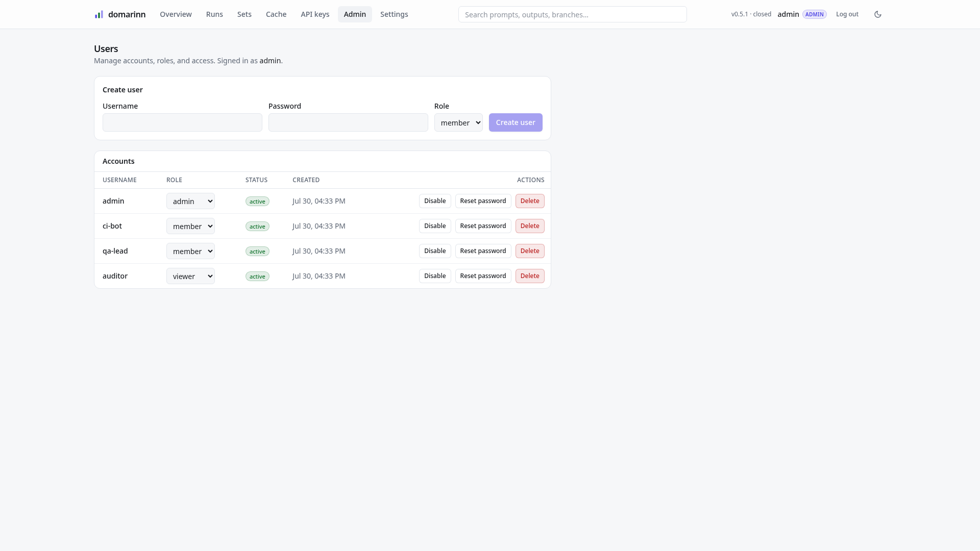Open the role dropdown for admin account
980x551 pixels.
point(190,201)
